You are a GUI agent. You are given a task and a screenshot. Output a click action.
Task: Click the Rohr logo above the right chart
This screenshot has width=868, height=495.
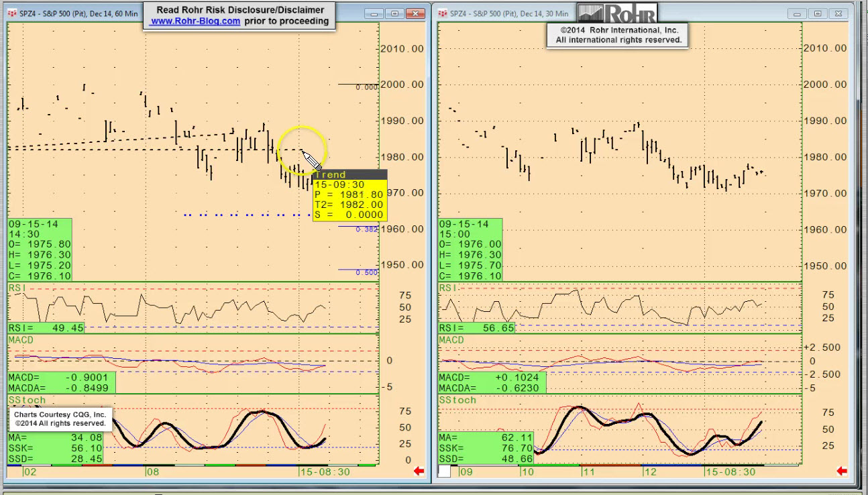click(x=616, y=13)
